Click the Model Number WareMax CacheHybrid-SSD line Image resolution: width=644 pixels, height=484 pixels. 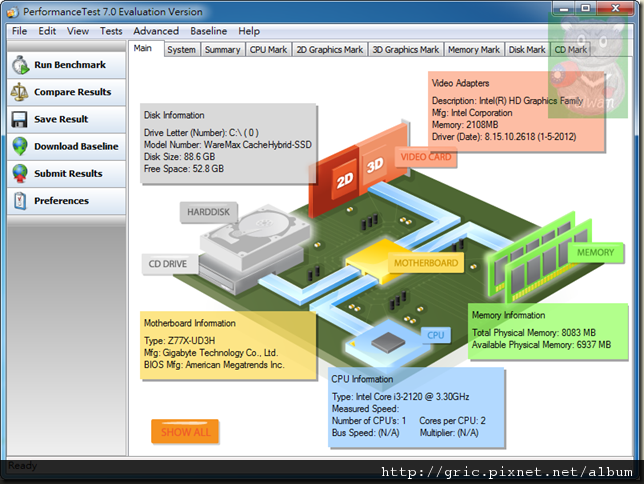228,145
